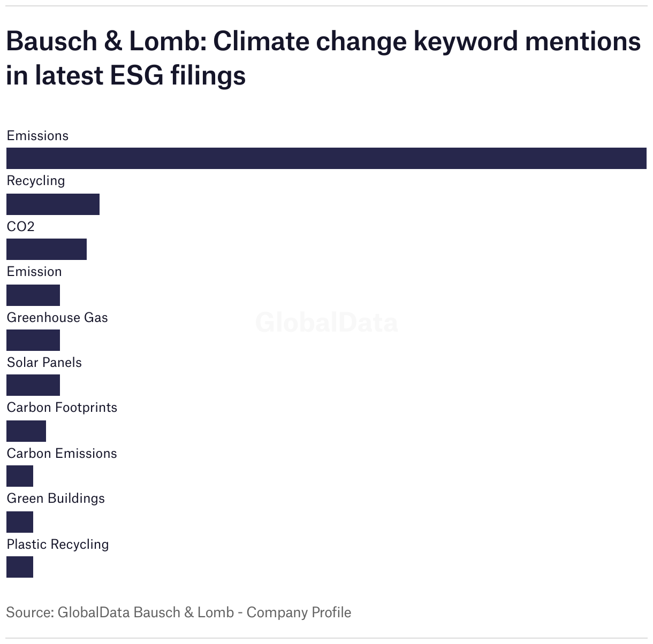653x644 pixels.
Task: Click the GlobalData source text
Action: coord(179,612)
